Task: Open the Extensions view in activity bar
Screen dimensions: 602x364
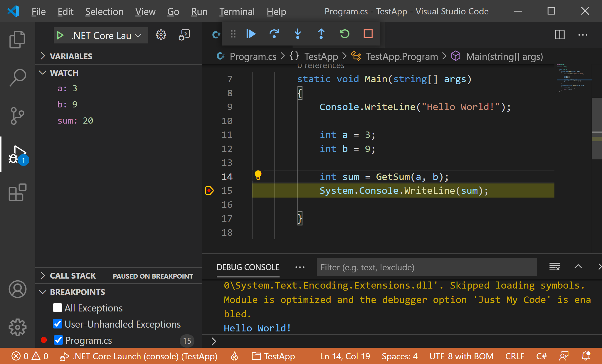Action: click(x=17, y=193)
